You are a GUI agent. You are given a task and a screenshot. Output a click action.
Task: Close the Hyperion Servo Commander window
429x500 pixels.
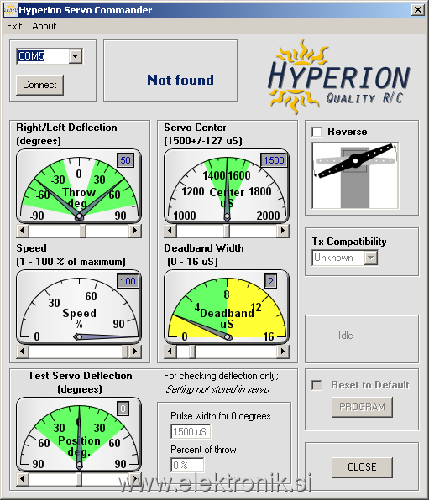click(417, 10)
